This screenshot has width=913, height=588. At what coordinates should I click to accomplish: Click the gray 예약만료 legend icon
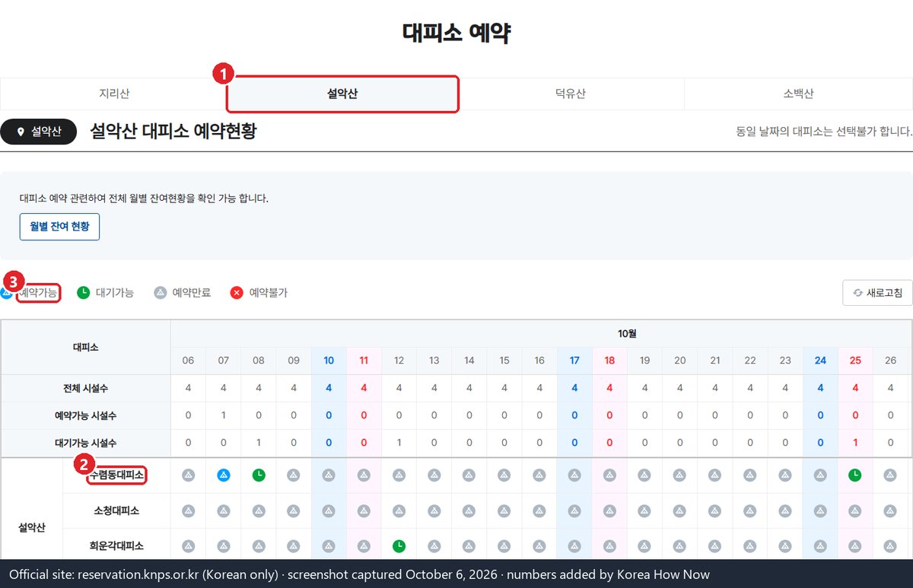pyautogui.click(x=160, y=292)
